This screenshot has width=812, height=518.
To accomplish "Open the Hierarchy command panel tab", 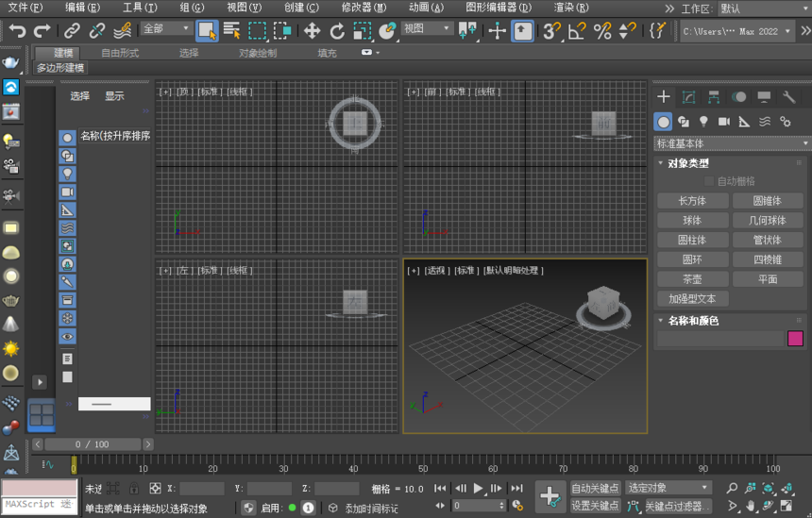I will (x=714, y=97).
